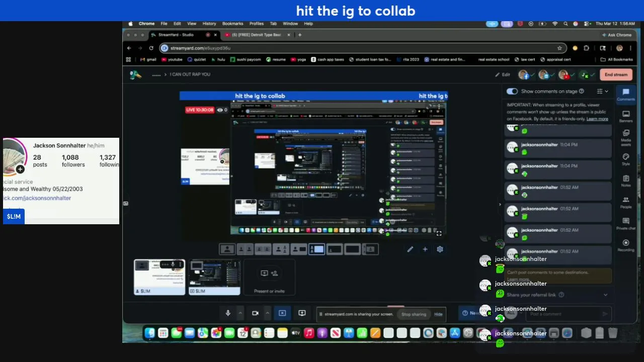Click the present screen icon in bottom bar
This screenshot has width=644, height=362.
302,313
